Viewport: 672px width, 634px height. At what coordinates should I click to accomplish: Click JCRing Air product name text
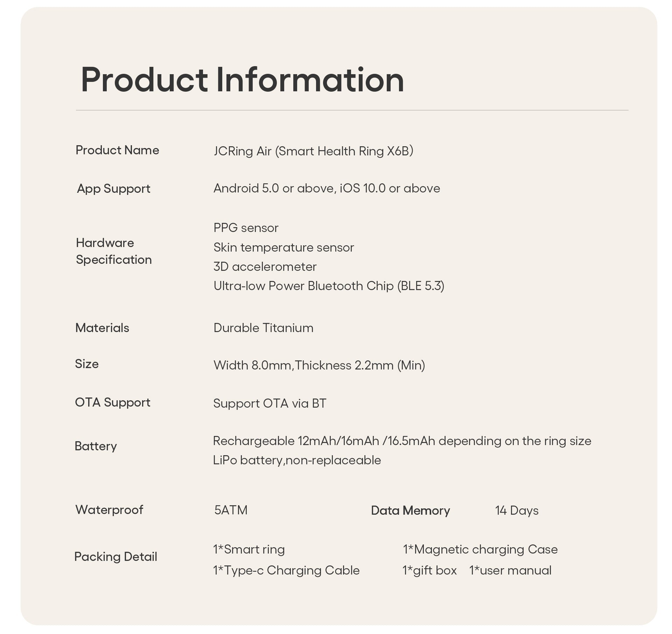click(313, 151)
